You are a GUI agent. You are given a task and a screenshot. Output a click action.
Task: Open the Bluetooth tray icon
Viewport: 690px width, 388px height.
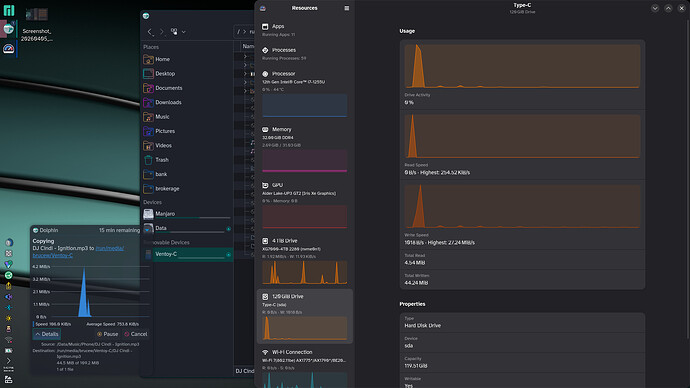coord(8,307)
